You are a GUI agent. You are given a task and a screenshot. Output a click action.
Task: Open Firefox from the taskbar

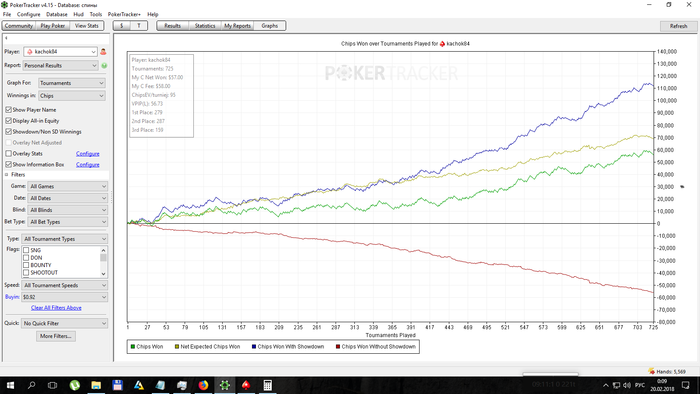(203, 385)
